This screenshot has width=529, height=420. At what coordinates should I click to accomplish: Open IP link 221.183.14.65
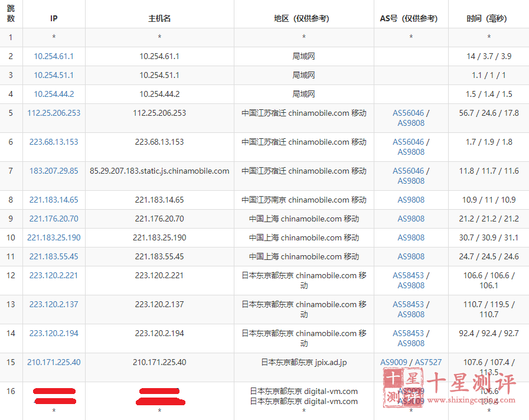point(54,200)
